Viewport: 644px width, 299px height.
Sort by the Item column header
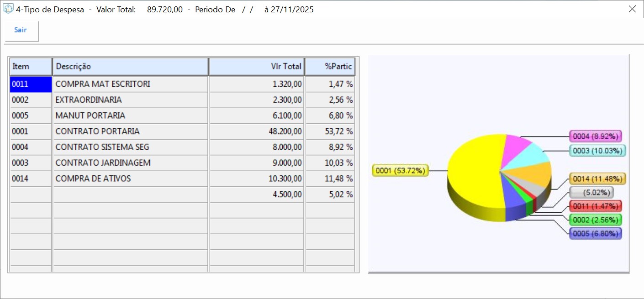pos(31,67)
